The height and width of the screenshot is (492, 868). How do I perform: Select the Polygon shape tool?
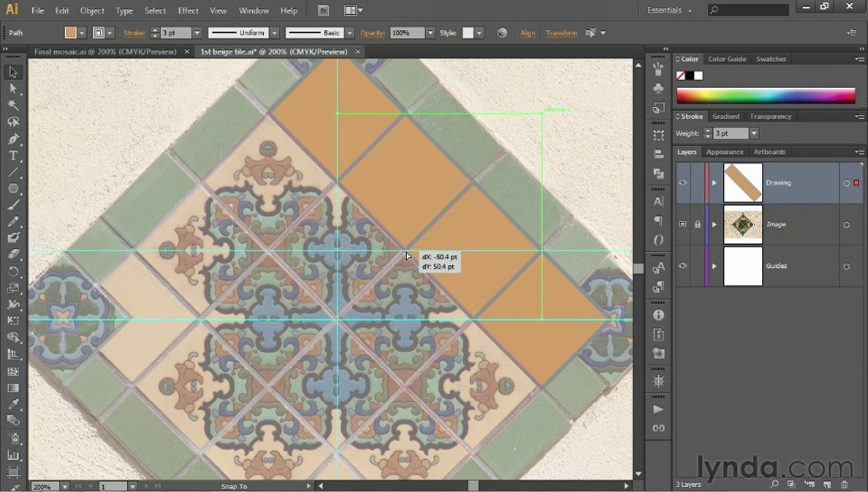point(13,189)
